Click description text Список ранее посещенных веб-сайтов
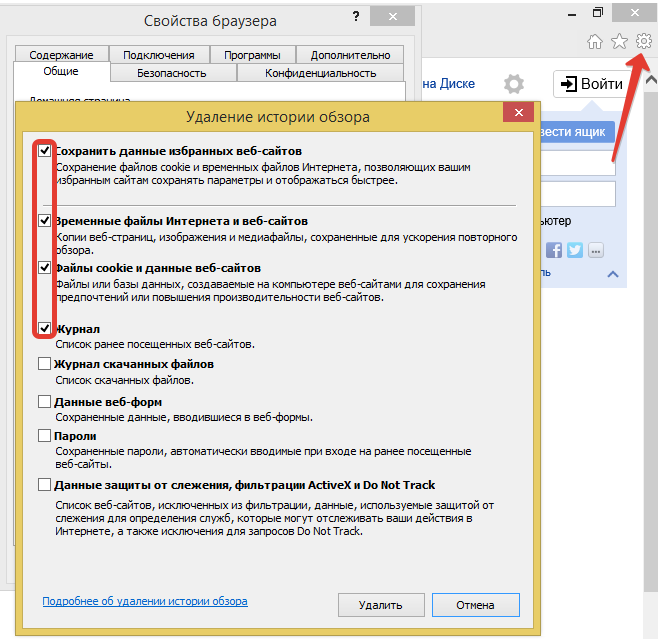 coord(155,344)
